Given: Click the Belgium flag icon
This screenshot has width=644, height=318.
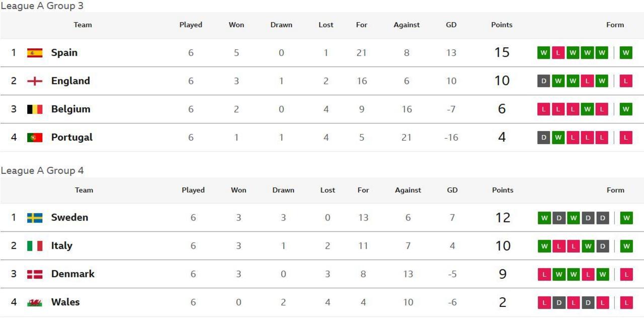Looking at the screenshot, I should pyautogui.click(x=35, y=109).
